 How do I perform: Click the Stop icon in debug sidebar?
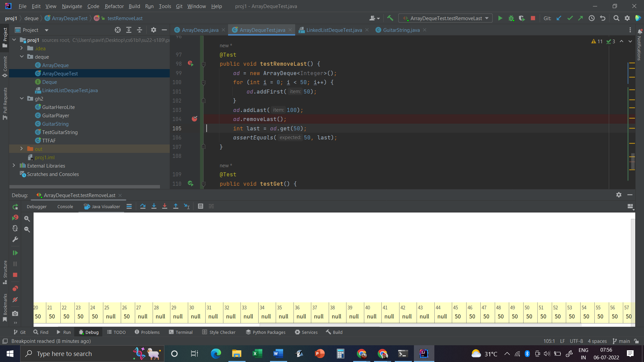click(15, 275)
